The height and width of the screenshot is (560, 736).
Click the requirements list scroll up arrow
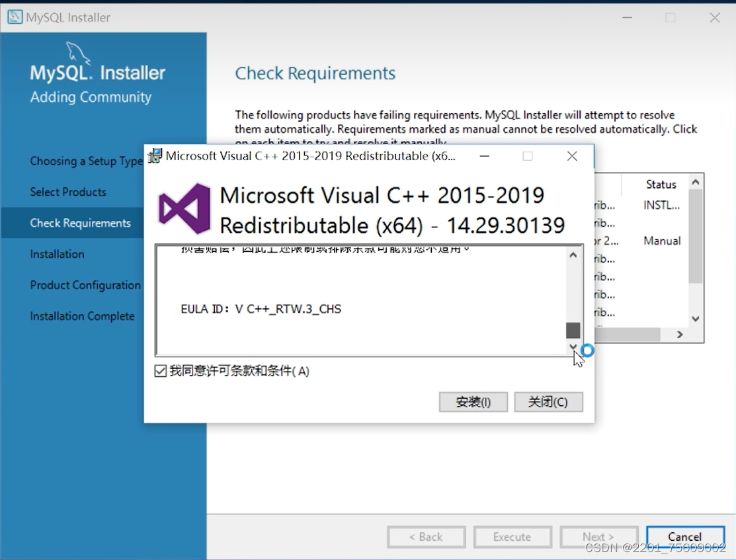pos(696,182)
